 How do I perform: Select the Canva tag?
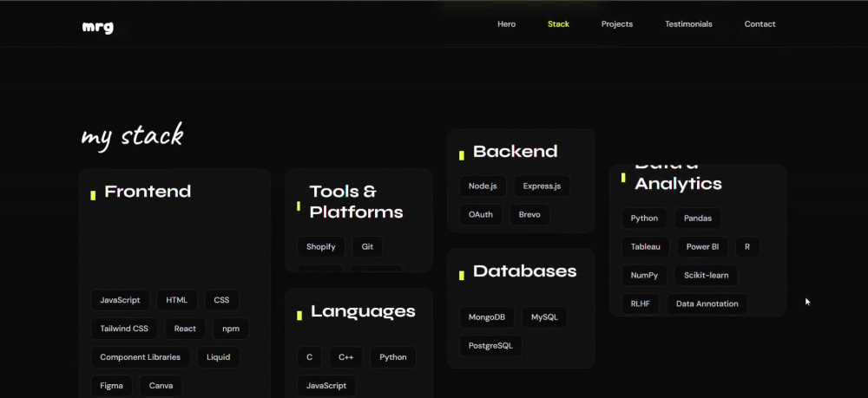pyautogui.click(x=161, y=386)
